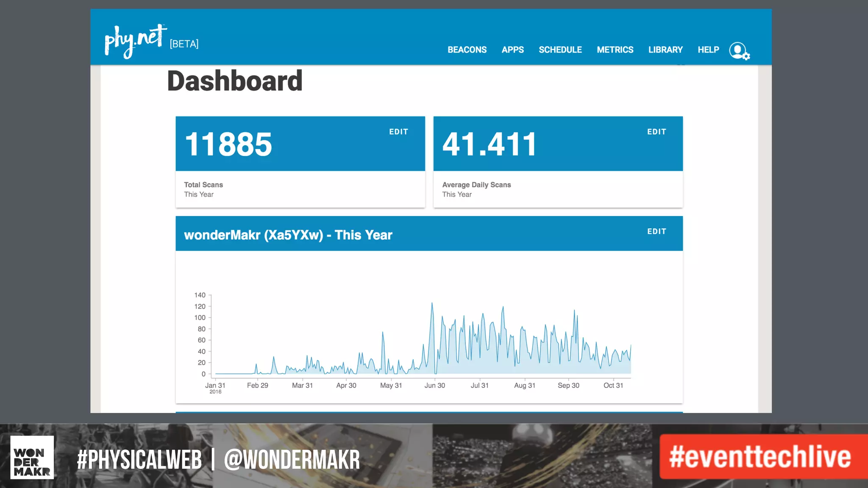Click the Oct 31 axis label

[x=613, y=385]
